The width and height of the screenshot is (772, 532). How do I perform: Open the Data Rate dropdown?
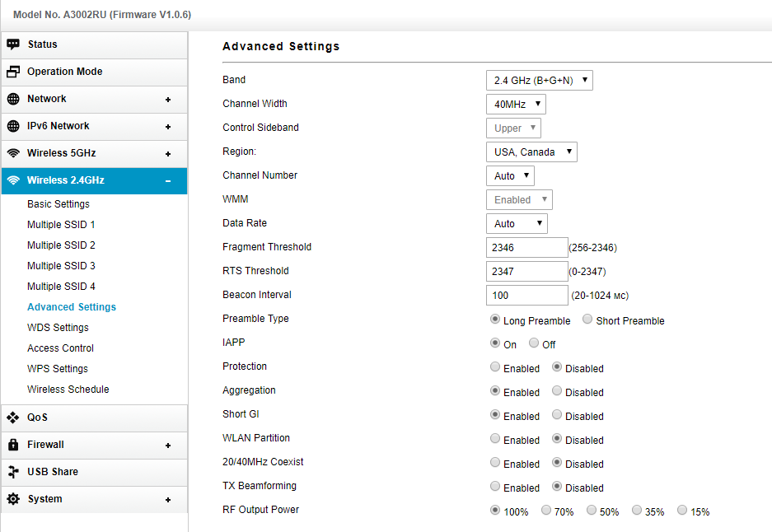click(517, 223)
